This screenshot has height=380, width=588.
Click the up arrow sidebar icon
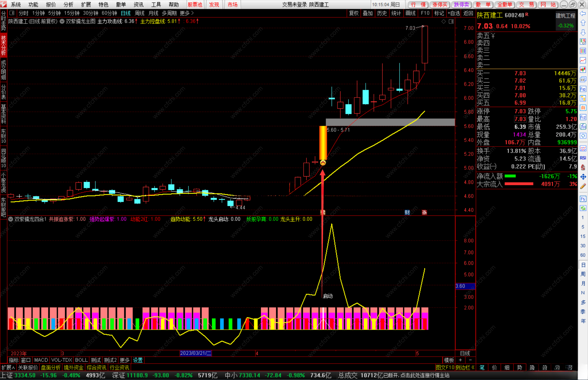(x=583, y=23)
